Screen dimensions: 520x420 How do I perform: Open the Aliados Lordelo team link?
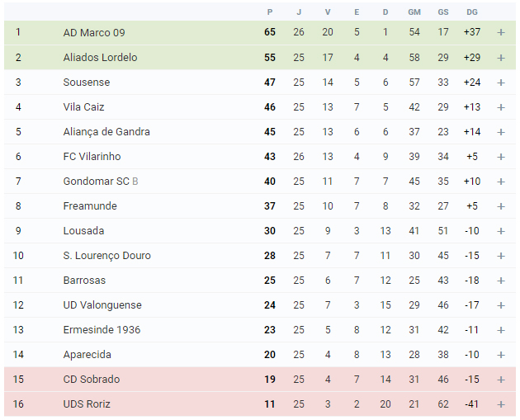(x=100, y=58)
